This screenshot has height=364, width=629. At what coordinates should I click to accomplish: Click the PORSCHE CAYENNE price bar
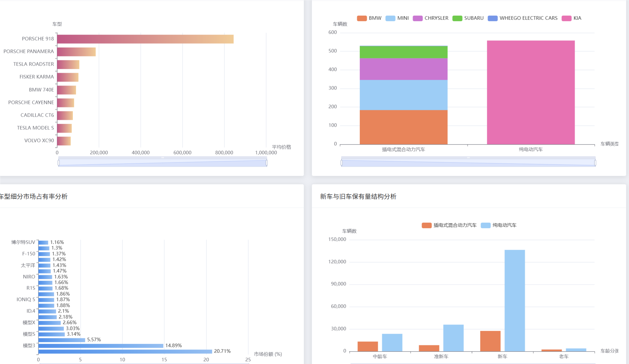[65, 103]
